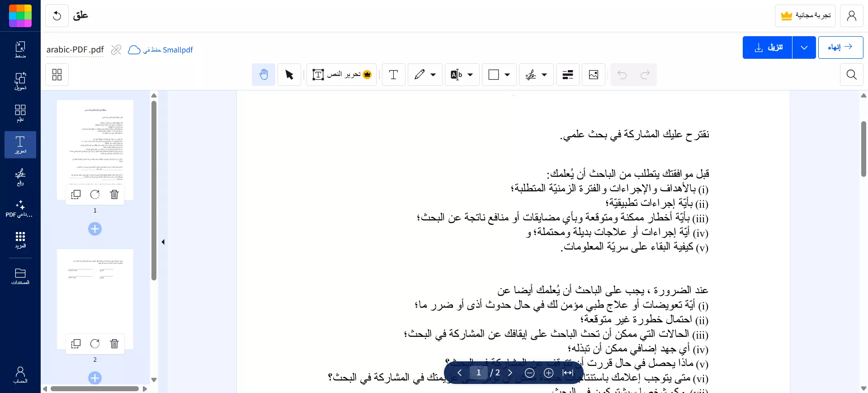
Task: Open Documents folder in the sidebar
Action: point(20,276)
